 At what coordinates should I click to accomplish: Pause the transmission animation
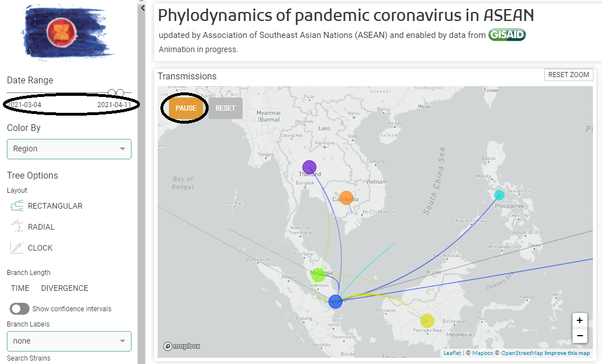coord(186,108)
